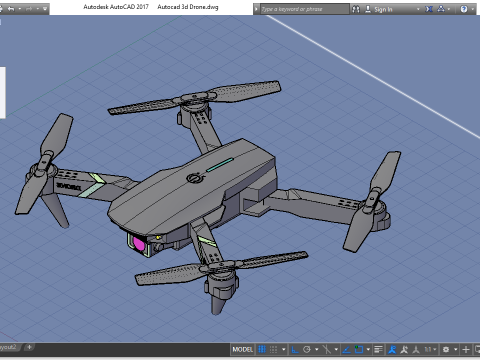The height and width of the screenshot is (360, 480).
Task: Select the pink camera lens on drone
Action: pyautogui.click(x=139, y=243)
